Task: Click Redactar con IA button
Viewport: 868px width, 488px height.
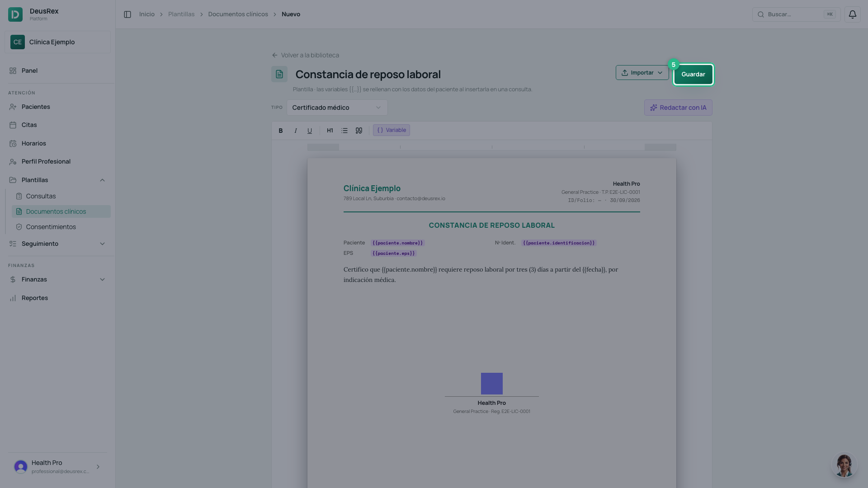Action: pos(678,108)
